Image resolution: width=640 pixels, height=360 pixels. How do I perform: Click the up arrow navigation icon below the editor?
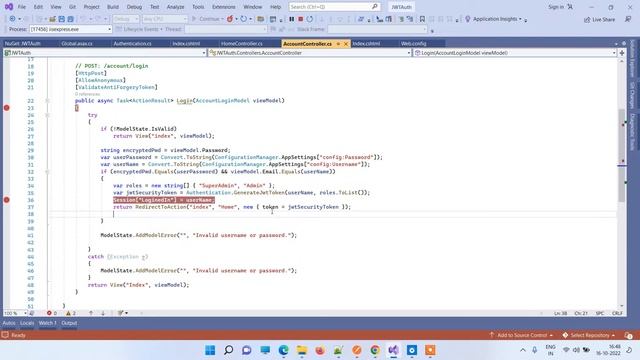tap(91, 313)
